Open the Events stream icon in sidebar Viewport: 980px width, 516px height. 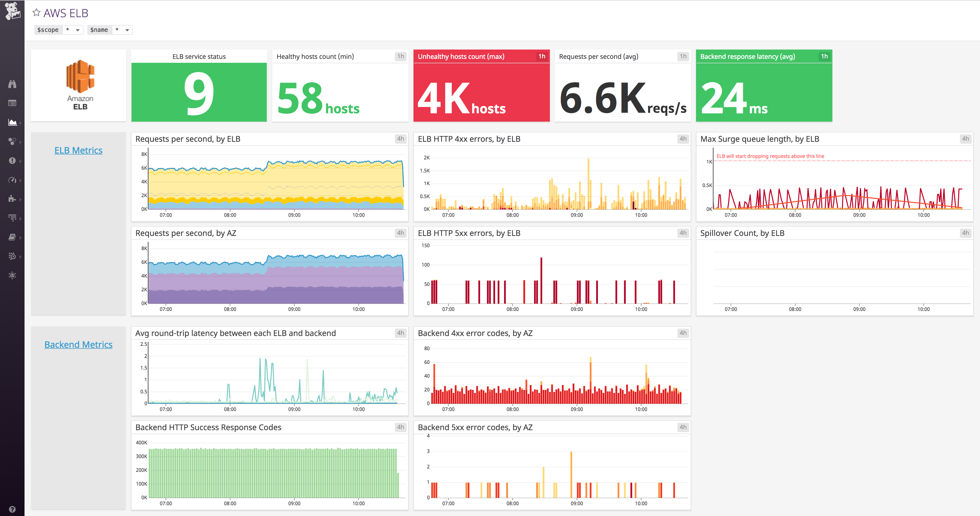(x=13, y=103)
